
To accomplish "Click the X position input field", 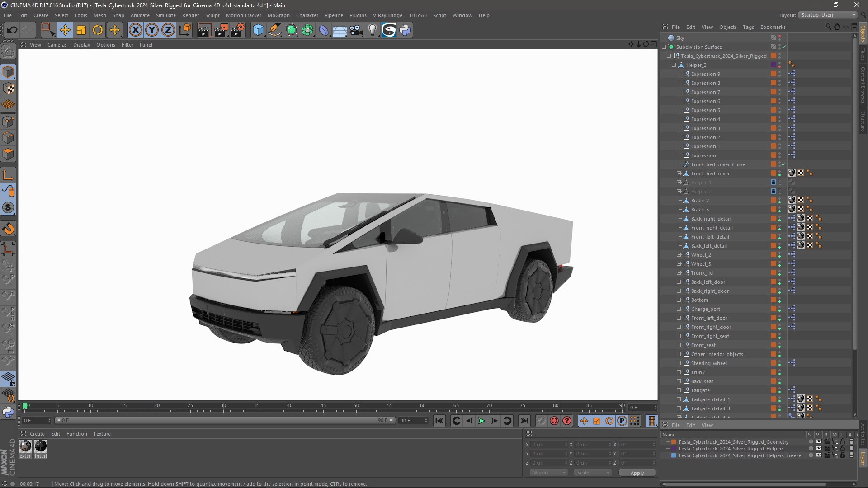I will pos(549,445).
